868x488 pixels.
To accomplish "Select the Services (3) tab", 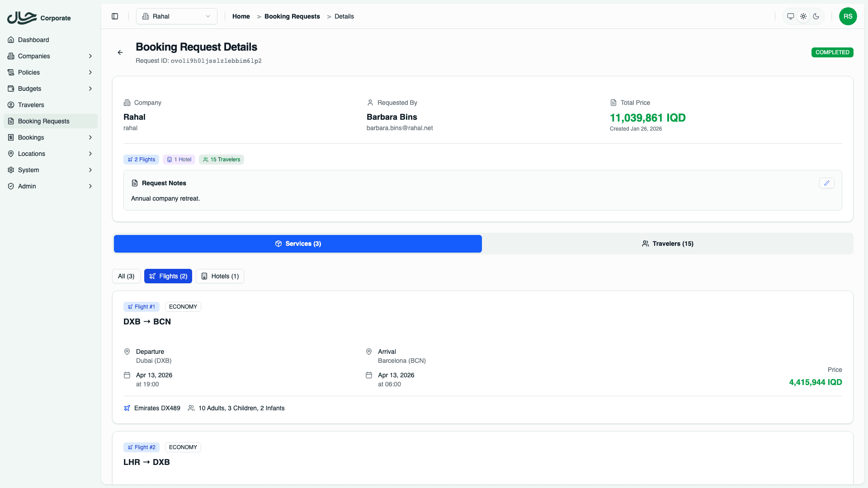I will 297,244.
